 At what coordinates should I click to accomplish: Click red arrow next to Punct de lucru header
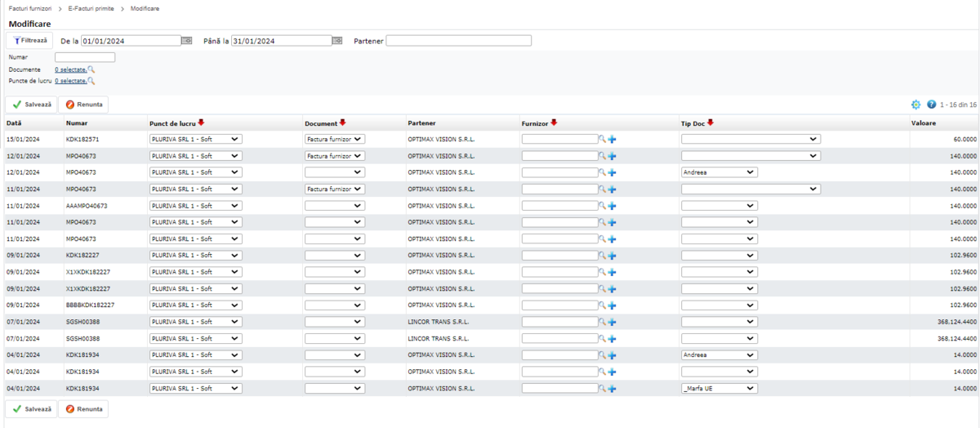point(201,123)
